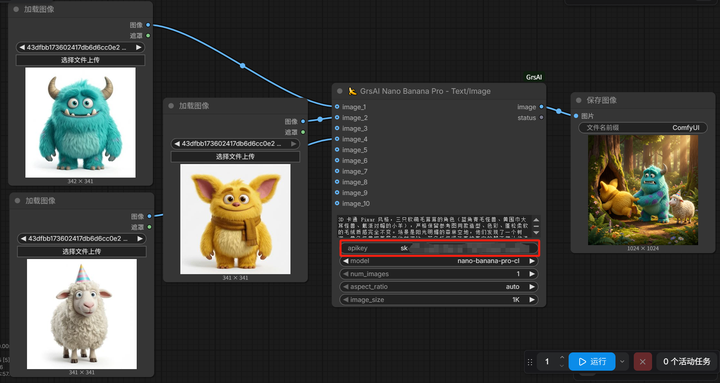720x383 pixels.
Task: Switch to the previous model option
Action: coord(346,261)
